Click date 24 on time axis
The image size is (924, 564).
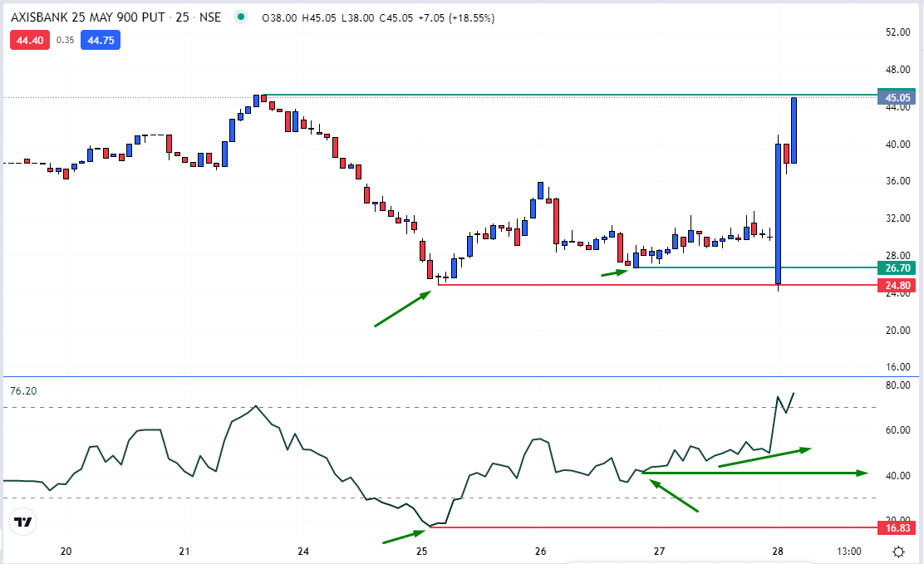click(x=303, y=552)
